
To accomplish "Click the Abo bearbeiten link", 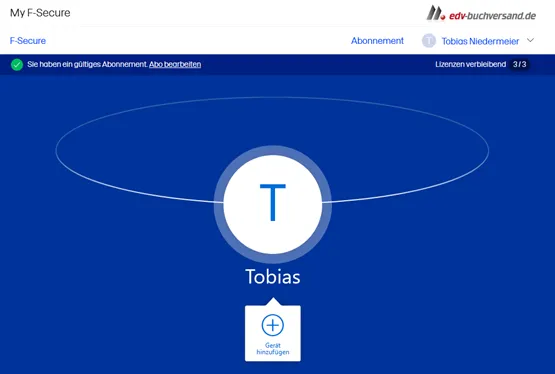I will click(x=175, y=64).
